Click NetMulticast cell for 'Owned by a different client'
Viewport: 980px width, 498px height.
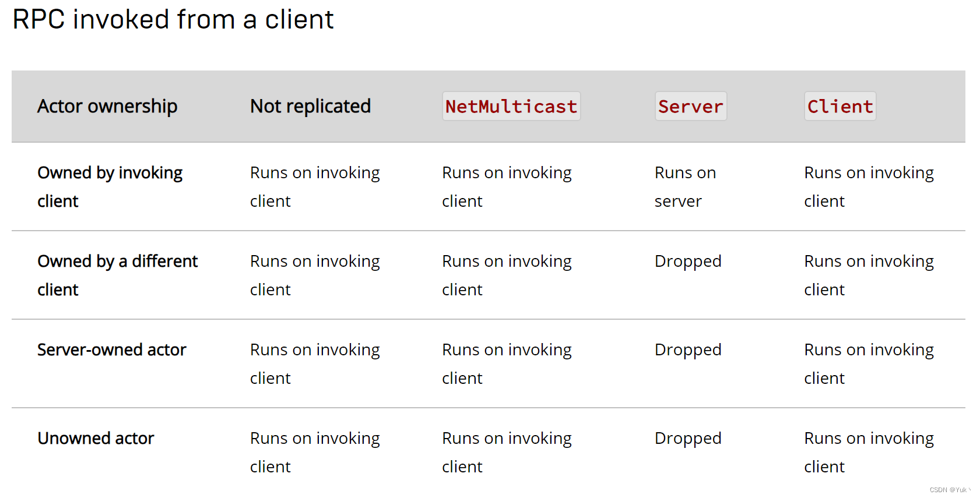click(507, 275)
